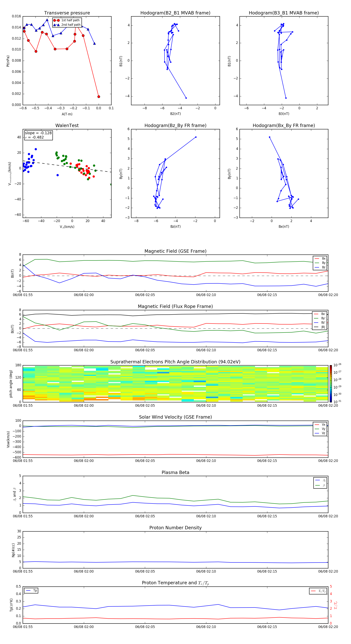Click 'Vy' in the solar wind legend
Screen dimensions: 351x644
pyautogui.click(x=324, y=429)
